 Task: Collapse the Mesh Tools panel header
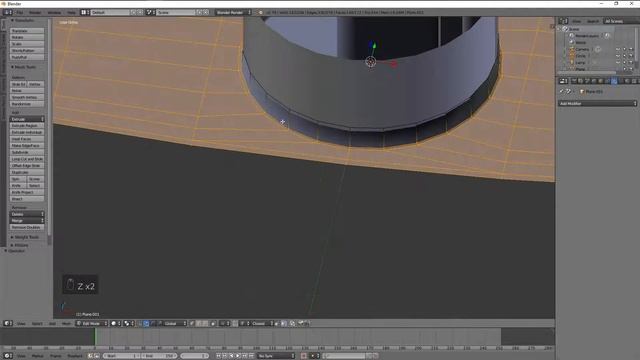pyautogui.click(x=24, y=67)
